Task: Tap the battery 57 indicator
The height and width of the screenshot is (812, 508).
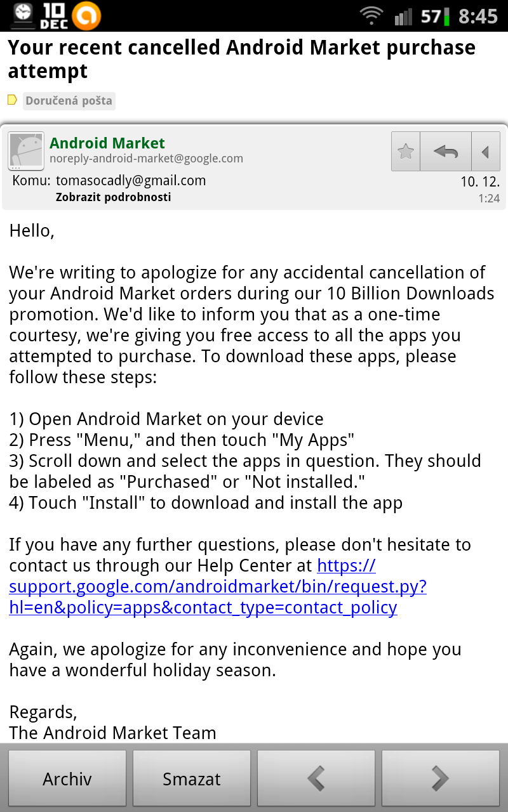Action: (x=436, y=16)
